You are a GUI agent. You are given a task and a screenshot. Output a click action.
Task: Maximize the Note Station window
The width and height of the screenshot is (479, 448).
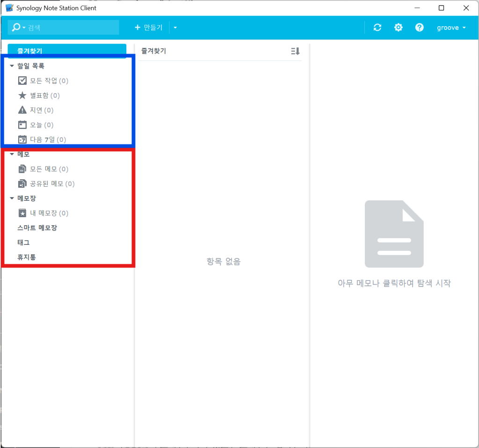pos(441,7)
